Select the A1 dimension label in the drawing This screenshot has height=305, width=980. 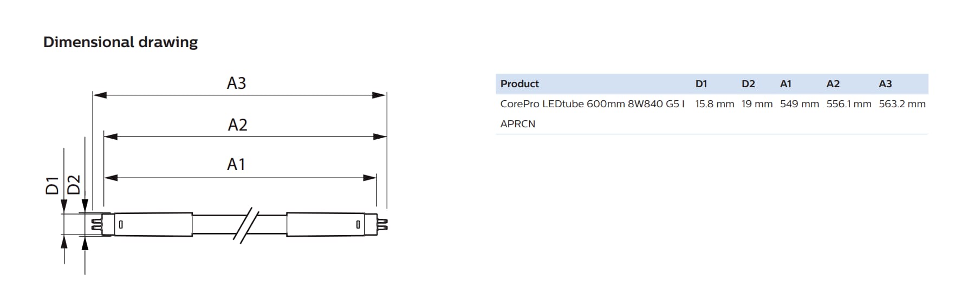click(x=236, y=164)
